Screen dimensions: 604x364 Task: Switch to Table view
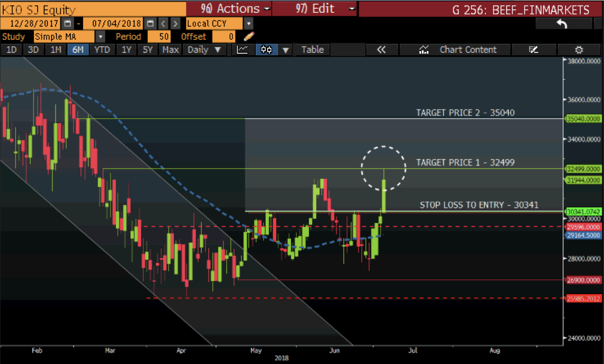(313, 50)
